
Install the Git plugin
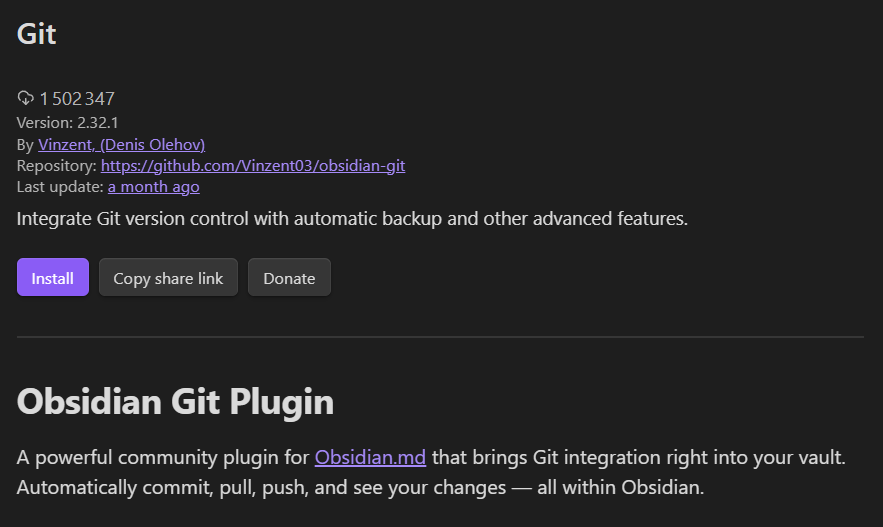point(53,278)
